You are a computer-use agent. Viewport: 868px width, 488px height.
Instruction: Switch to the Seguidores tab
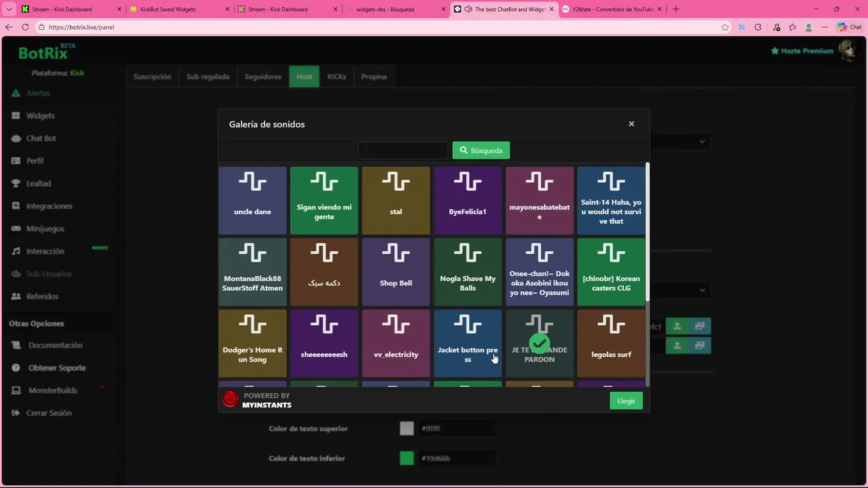pos(262,77)
